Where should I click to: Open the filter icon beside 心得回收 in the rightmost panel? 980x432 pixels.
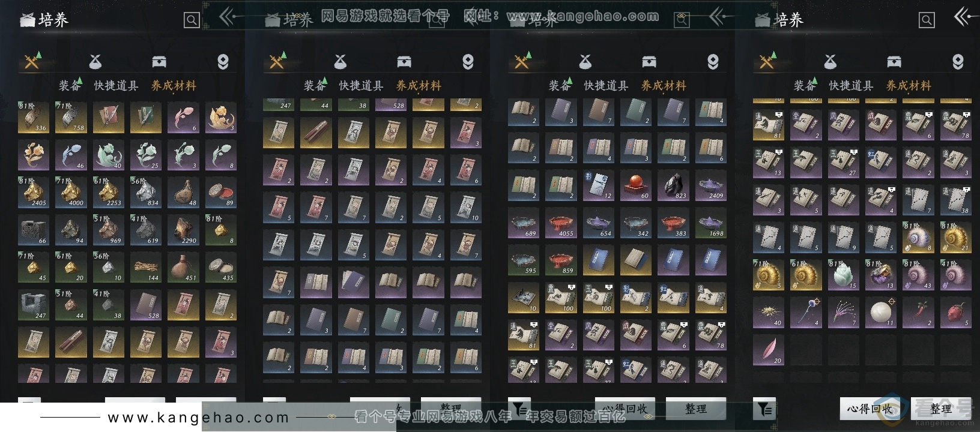[764, 409]
